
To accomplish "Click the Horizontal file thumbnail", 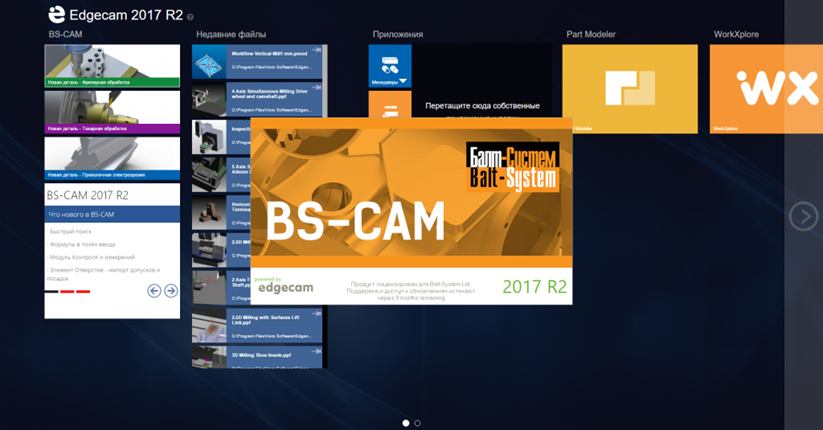I will point(209,213).
